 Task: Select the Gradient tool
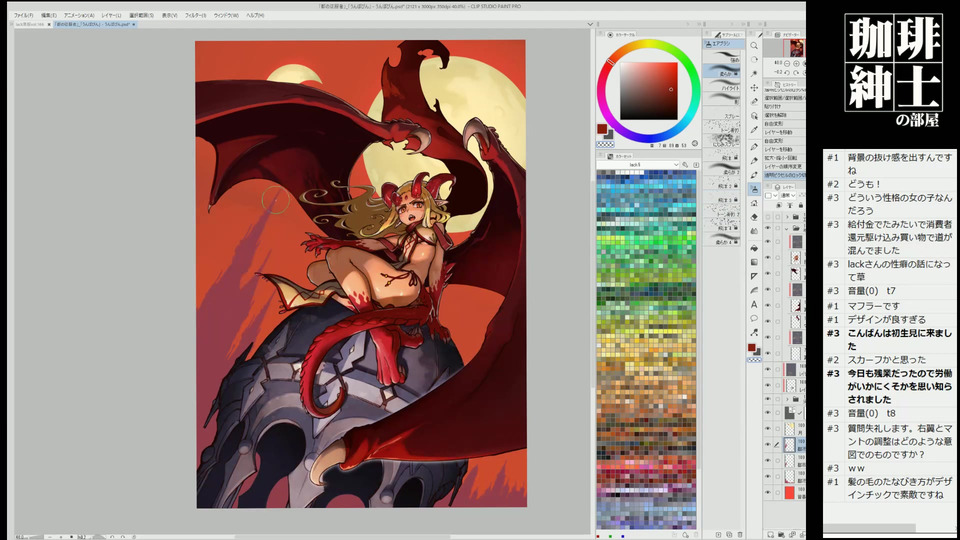click(x=754, y=262)
